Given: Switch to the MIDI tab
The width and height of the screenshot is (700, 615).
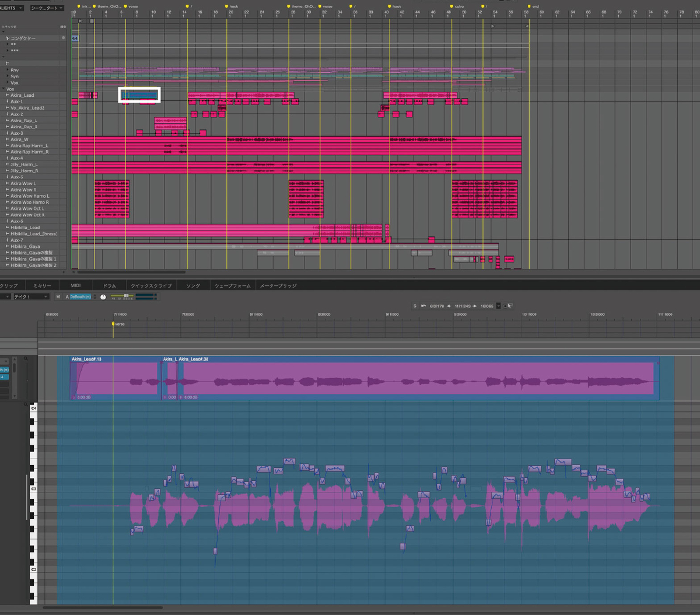Looking at the screenshot, I should [x=76, y=286].
